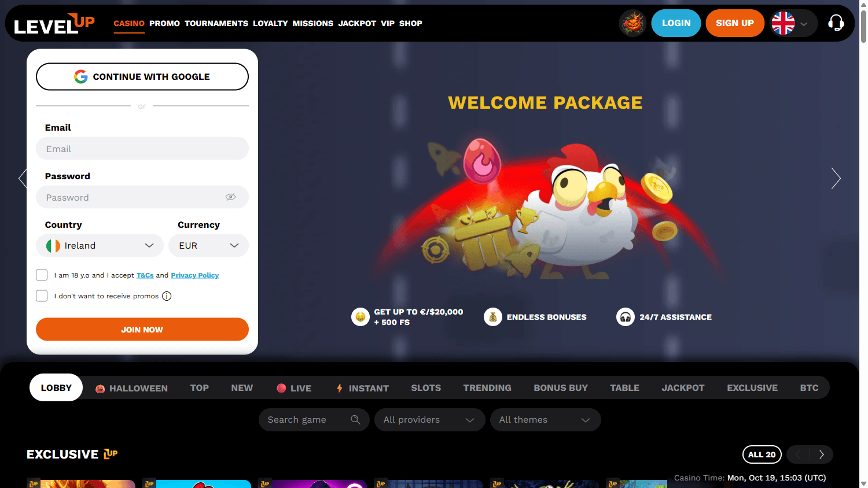Click the Sign Up button

point(735,23)
